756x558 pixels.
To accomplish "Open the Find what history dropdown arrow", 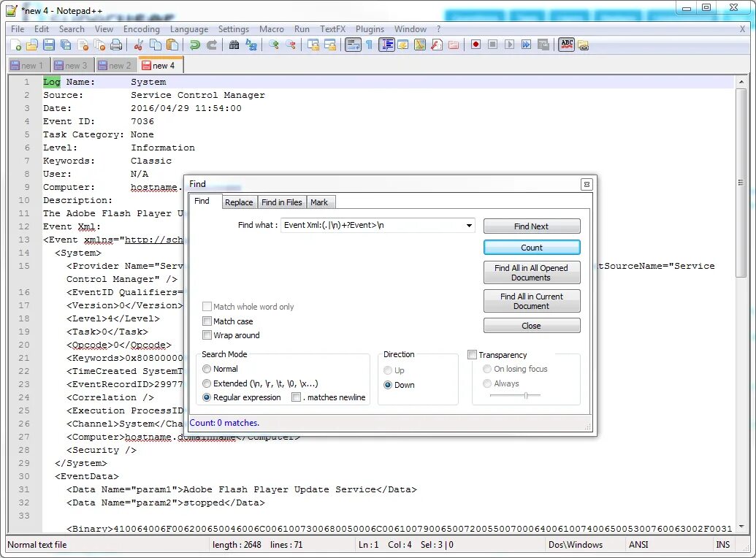I will pos(469,225).
